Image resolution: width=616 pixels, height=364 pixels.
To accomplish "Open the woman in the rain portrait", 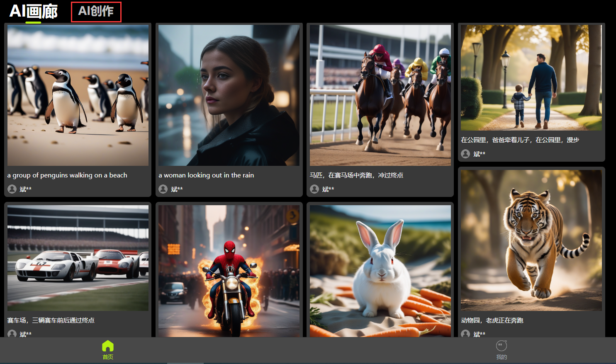I will (x=229, y=95).
